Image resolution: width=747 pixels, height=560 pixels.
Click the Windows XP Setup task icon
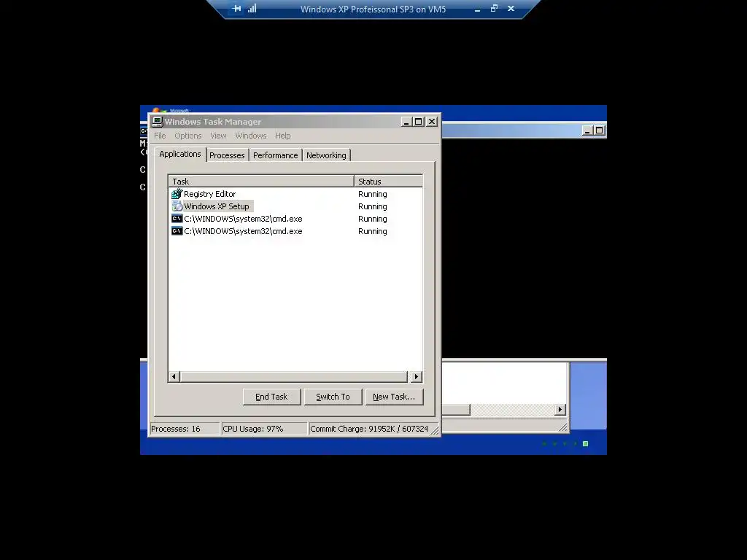click(x=177, y=206)
